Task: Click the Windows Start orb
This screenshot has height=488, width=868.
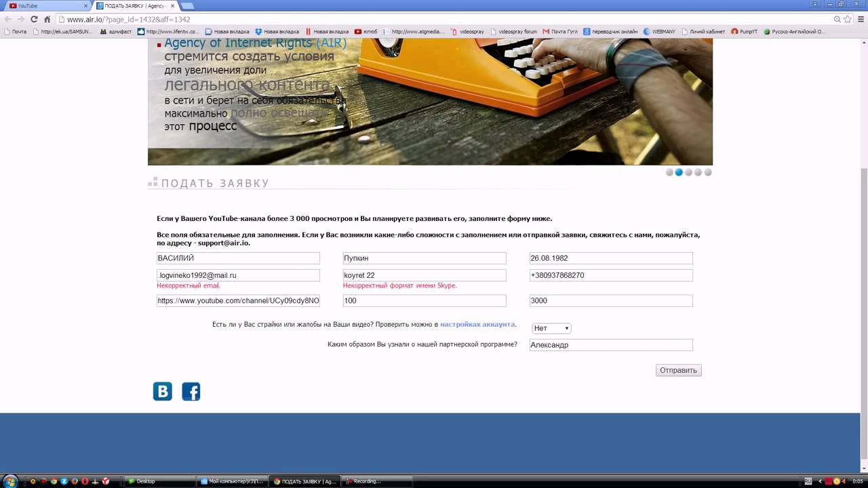Action: (9, 481)
